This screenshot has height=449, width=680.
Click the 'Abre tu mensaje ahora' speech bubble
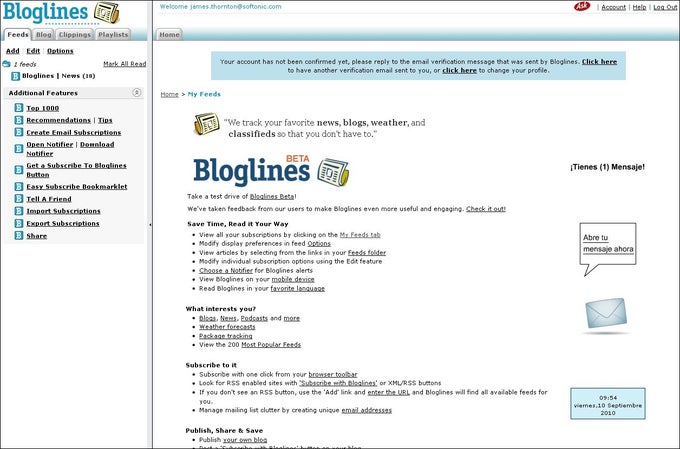(608, 249)
